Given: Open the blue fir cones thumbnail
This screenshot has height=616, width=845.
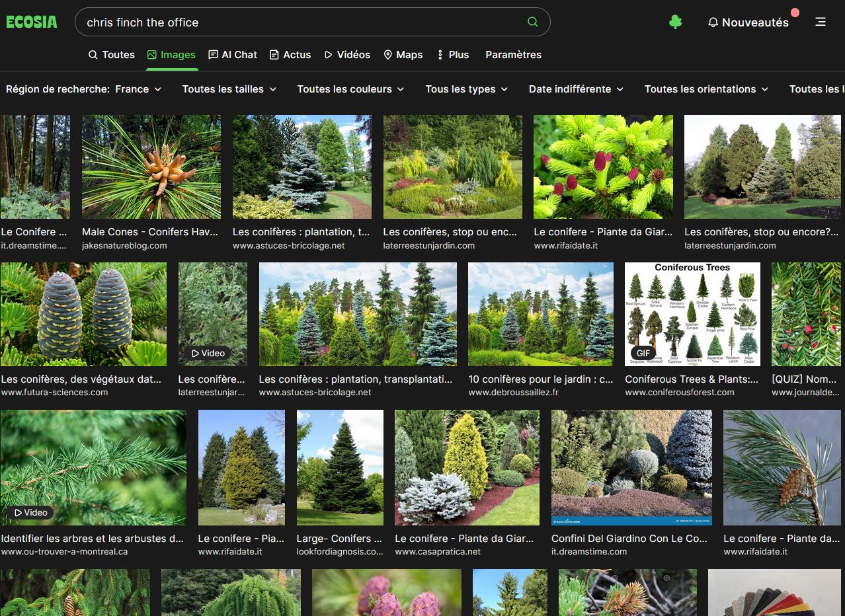Looking at the screenshot, I should [x=83, y=314].
